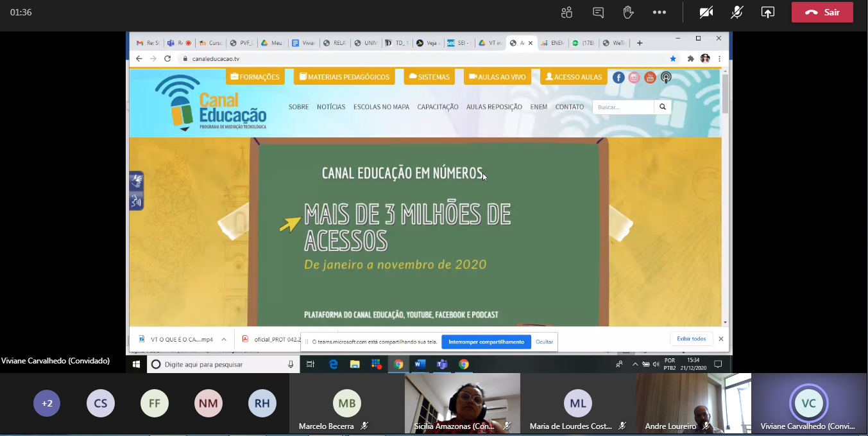Click the Buscar search field

[623, 107]
